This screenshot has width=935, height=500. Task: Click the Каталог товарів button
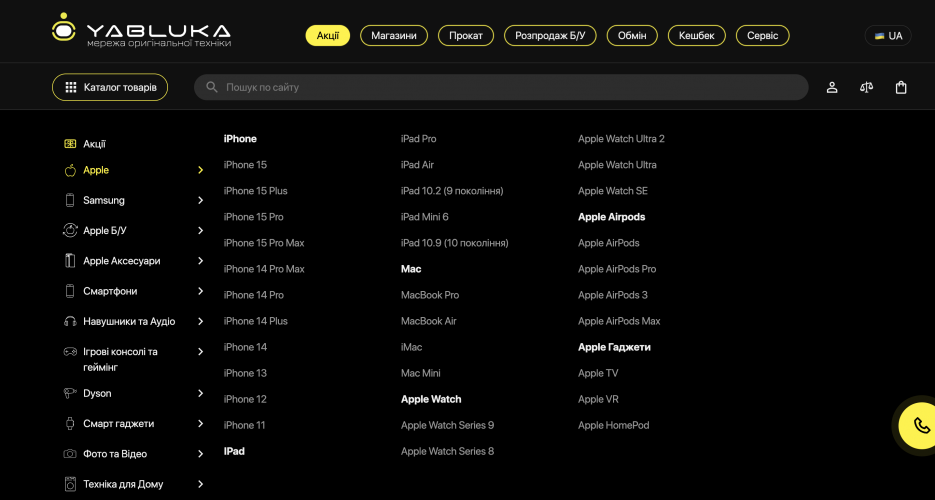pos(110,88)
